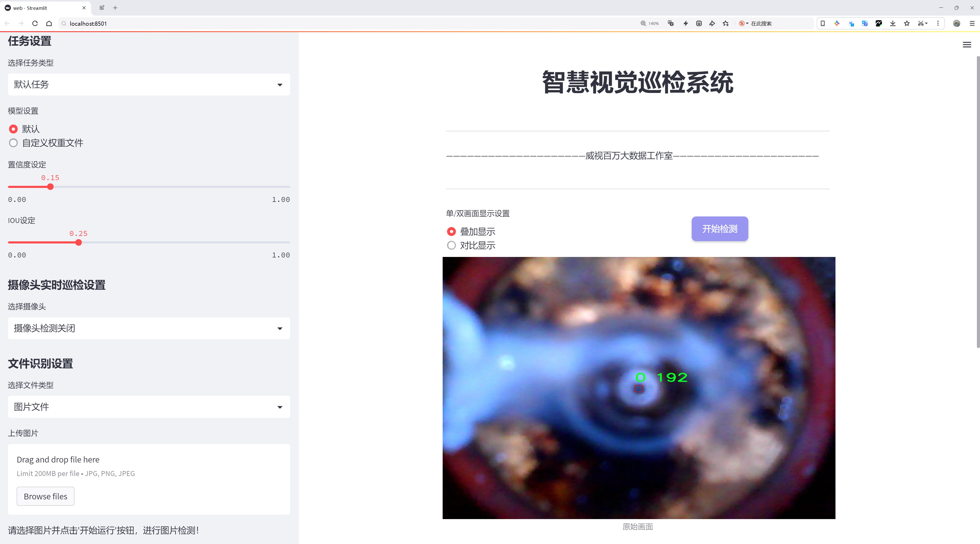Expand the 图片文件 file type dropdown
This screenshot has width=980, height=544.
(x=149, y=407)
